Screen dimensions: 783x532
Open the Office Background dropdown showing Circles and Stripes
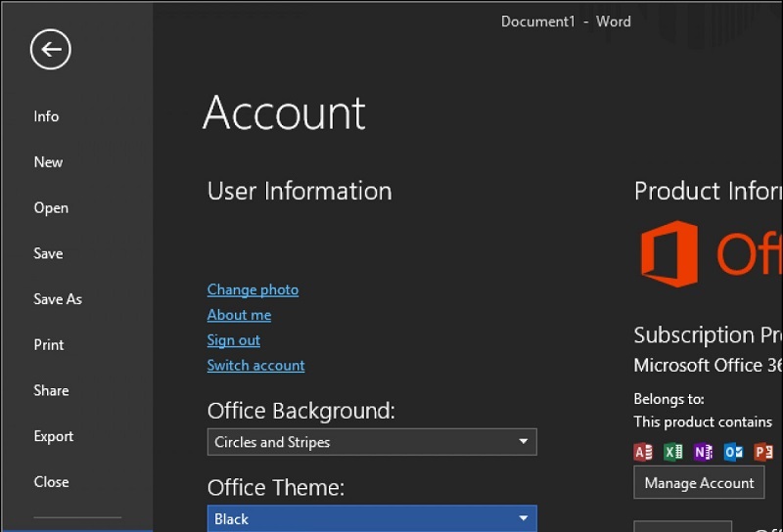tap(372, 442)
